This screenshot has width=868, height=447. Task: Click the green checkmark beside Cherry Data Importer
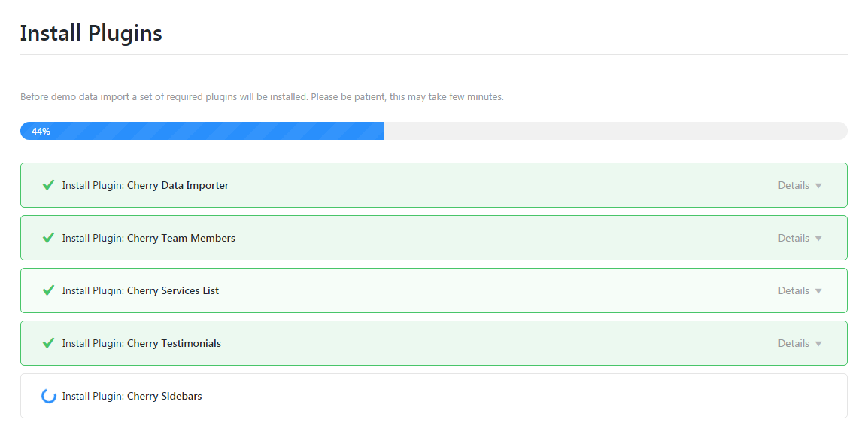(47, 184)
